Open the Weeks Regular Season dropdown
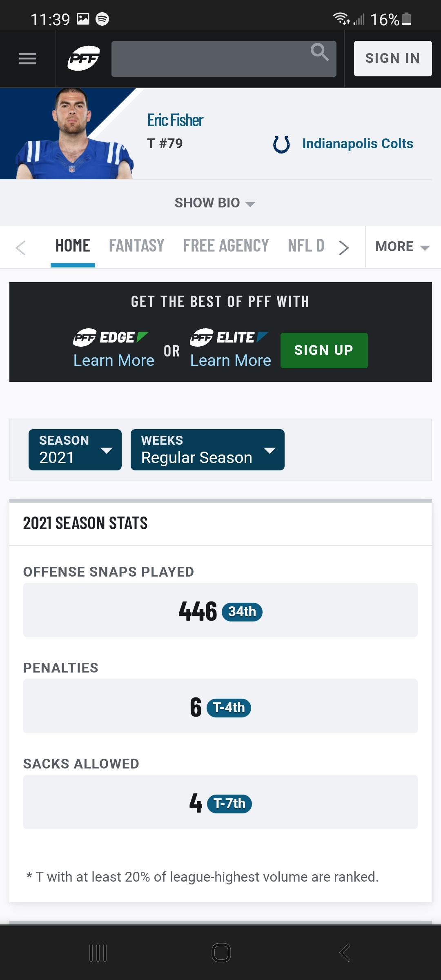This screenshot has width=441, height=980. pyautogui.click(x=207, y=450)
